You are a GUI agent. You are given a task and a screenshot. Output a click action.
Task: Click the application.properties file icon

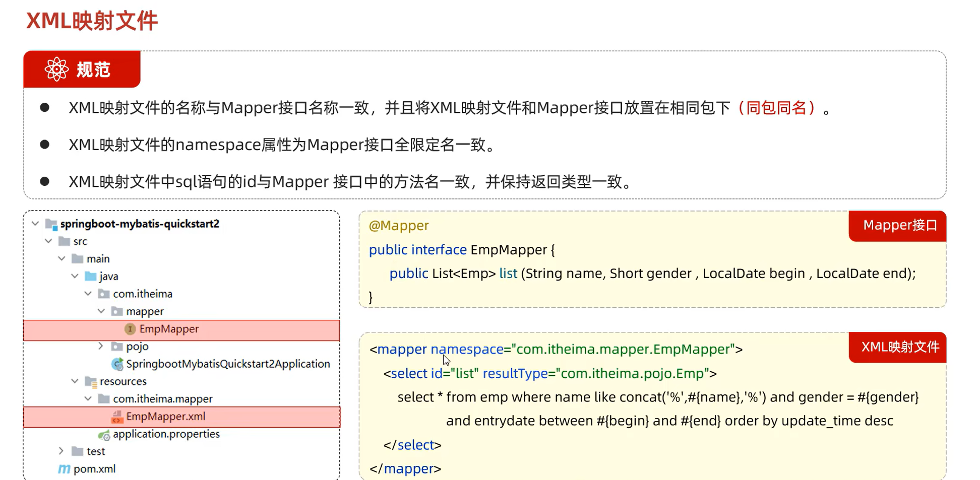pos(104,434)
